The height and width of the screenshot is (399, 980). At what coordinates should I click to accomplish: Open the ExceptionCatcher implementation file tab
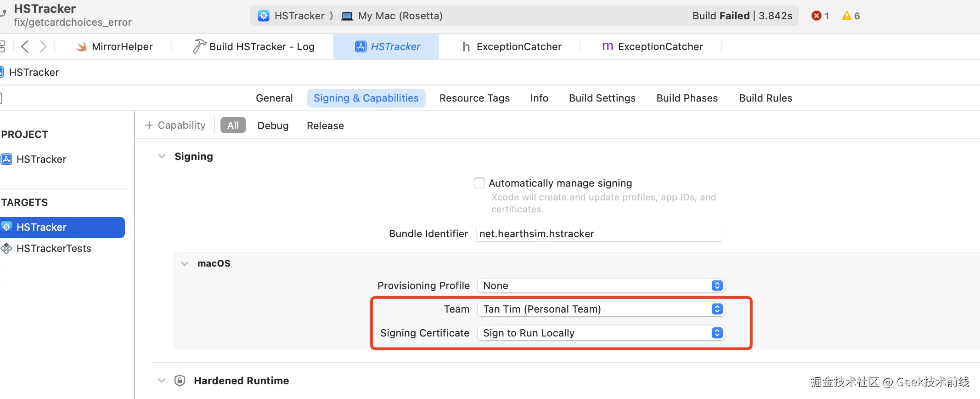[652, 46]
